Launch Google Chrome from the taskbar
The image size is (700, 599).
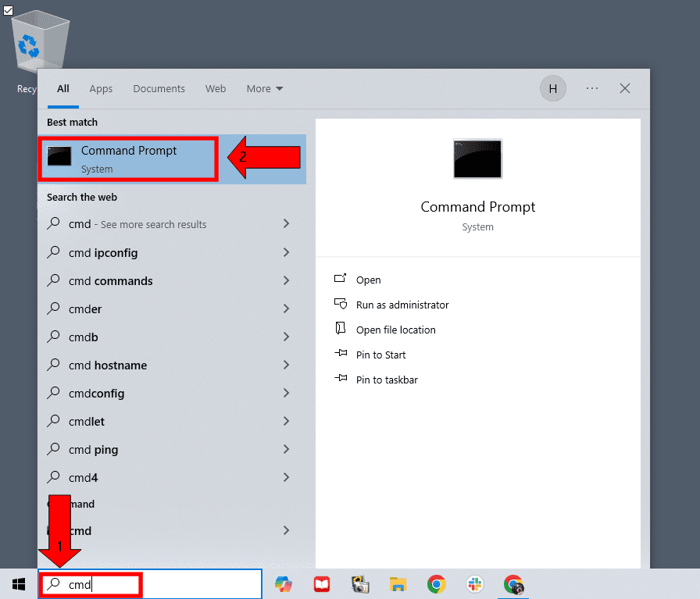(436, 583)
